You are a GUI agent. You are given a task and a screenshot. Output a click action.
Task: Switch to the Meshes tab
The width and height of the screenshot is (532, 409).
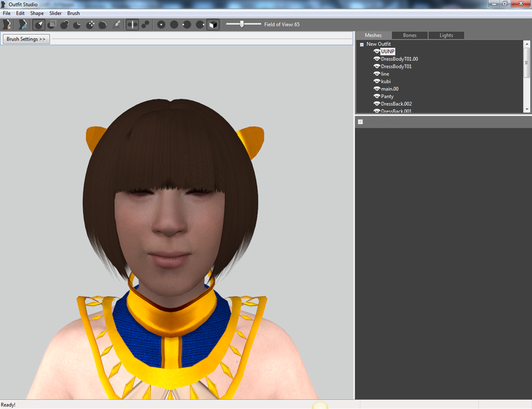point(373,36)
